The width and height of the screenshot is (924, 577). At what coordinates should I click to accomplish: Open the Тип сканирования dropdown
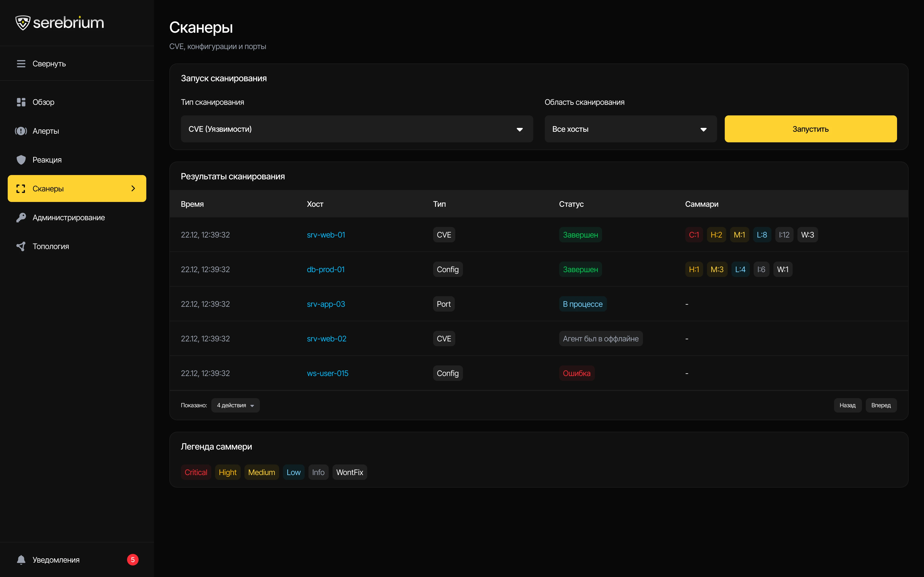tap(357, 129)
